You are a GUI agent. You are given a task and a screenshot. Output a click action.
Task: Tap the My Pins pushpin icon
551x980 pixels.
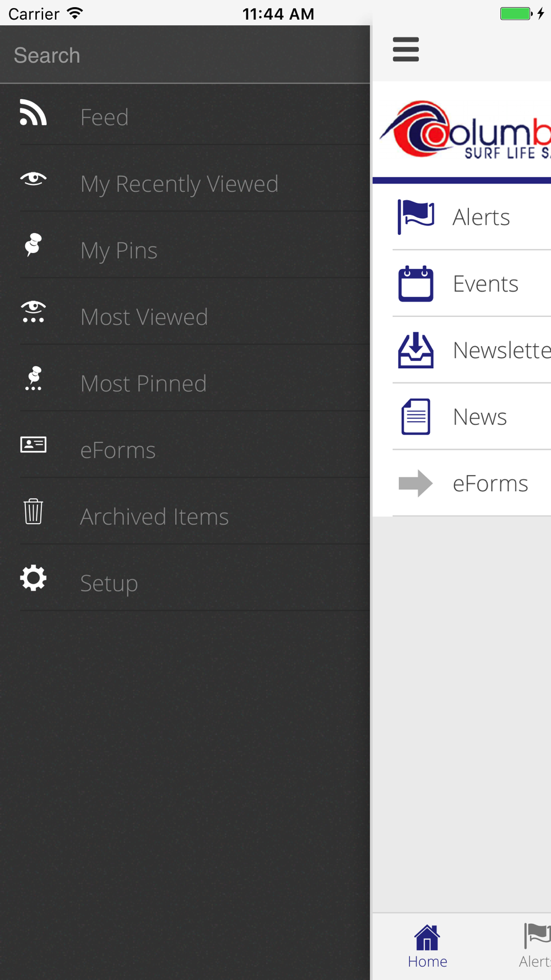(x=33, y=245)
